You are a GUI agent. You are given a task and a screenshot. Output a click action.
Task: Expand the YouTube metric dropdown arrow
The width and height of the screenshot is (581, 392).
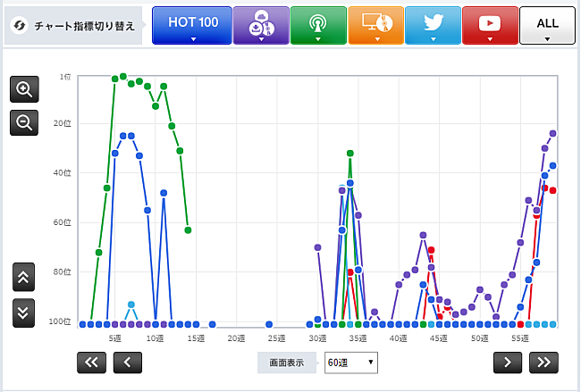tap(490, 39)
